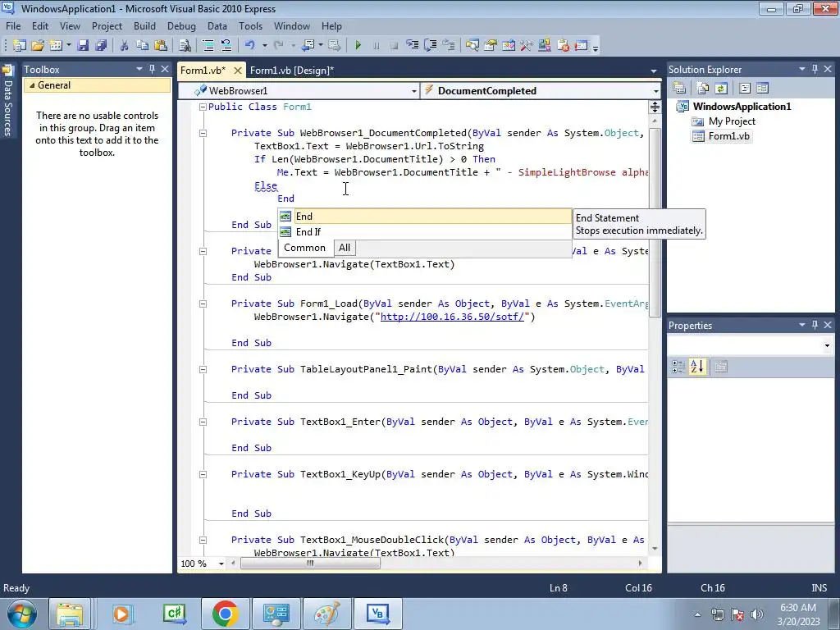Switch to the Form1.vb [Design] tab

pyautogui.click(x=291, y=71)
